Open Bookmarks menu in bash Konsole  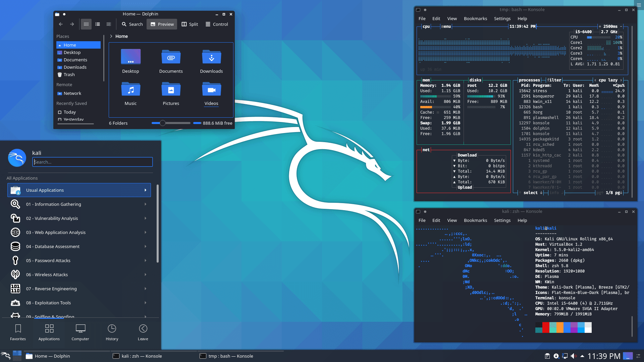(x=475, y=19)
